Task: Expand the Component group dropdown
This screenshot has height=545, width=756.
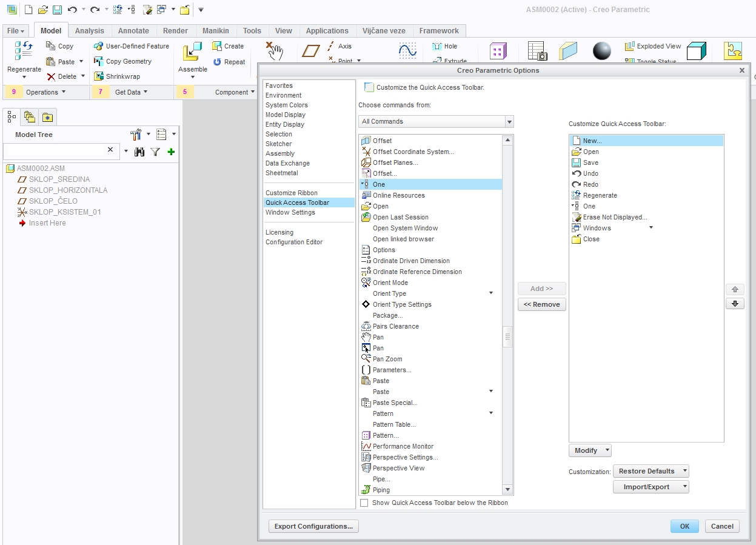Action: 235,92
